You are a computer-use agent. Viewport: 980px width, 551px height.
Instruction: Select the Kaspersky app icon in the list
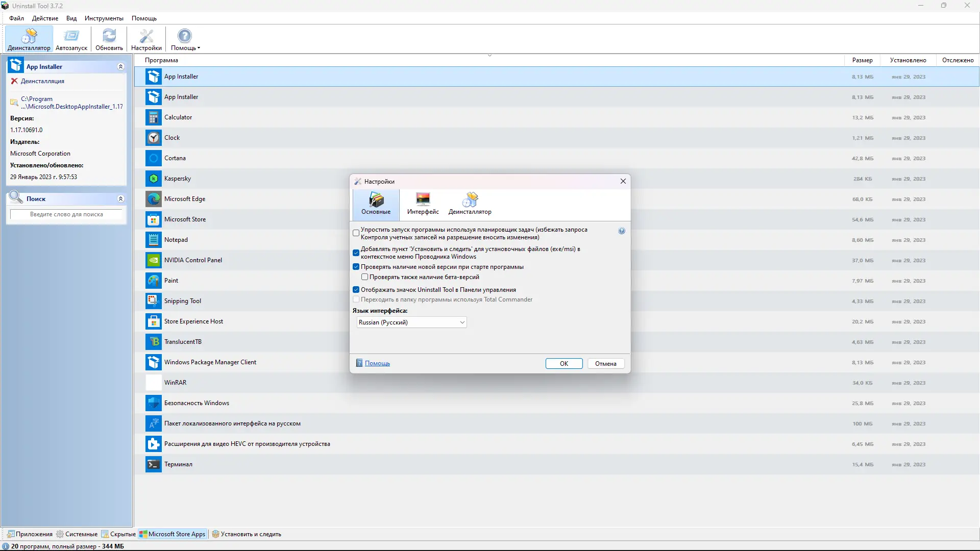(x=153, y=179)
